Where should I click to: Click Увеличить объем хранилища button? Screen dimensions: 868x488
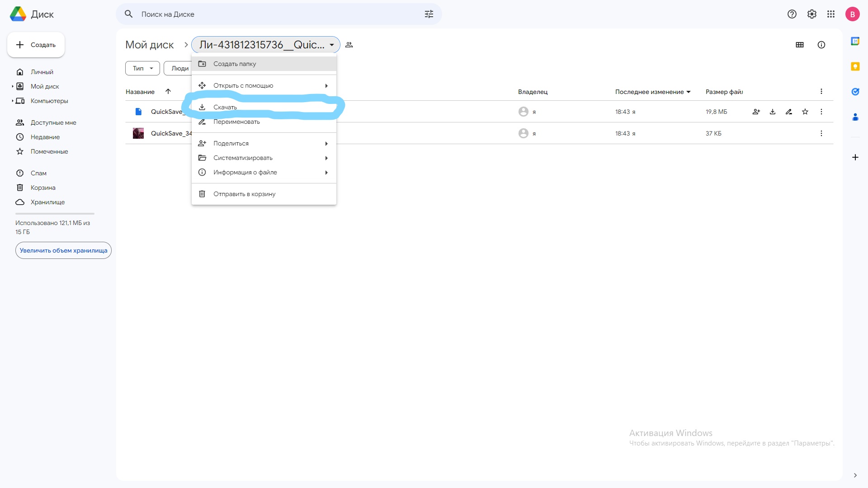[63, 250]
